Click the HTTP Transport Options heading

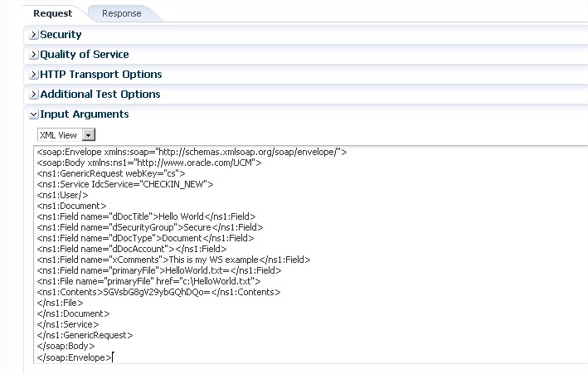(100, 75)
